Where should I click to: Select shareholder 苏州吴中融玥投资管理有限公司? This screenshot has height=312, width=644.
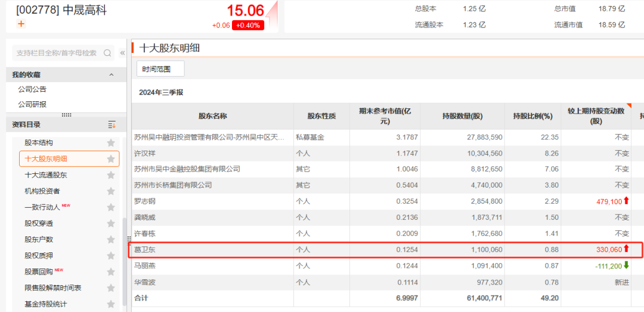tap(209, 138)
